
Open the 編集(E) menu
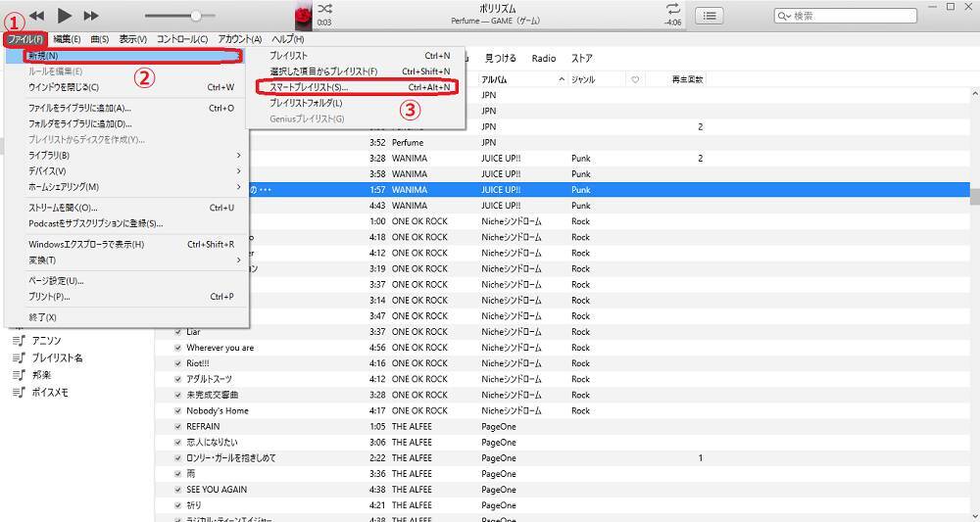[x=68, y=39]
